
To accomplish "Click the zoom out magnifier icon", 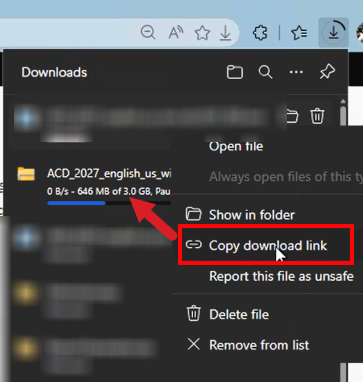I will 148,33.
